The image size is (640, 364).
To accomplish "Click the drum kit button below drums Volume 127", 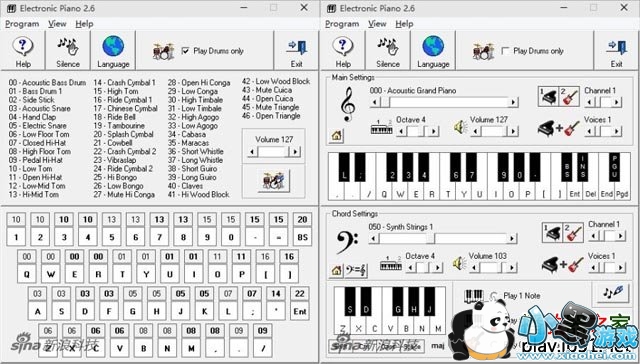I will [x=273, y=181].
